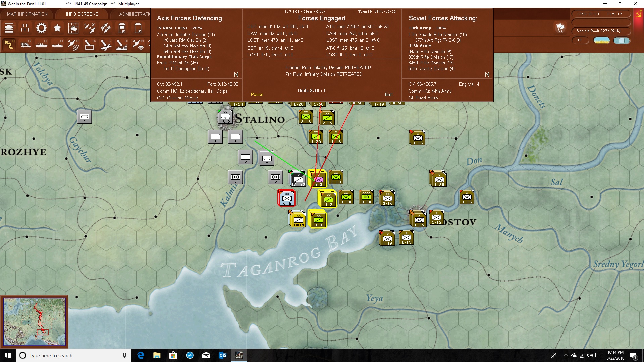Open Windows Start menu
Screen dimensions: 644x362
coord(8,355)
